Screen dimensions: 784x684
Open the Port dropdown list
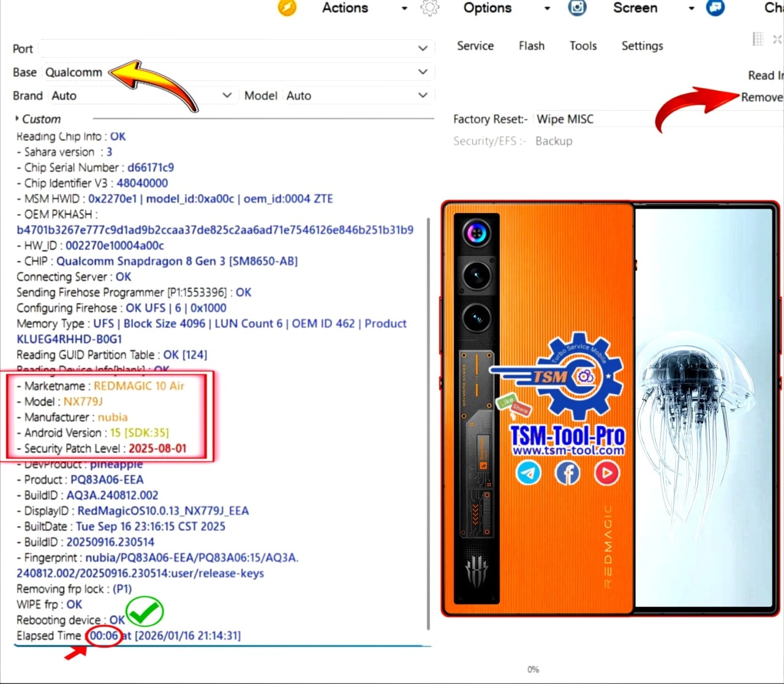pyautogui.click(x=236, y=48)
